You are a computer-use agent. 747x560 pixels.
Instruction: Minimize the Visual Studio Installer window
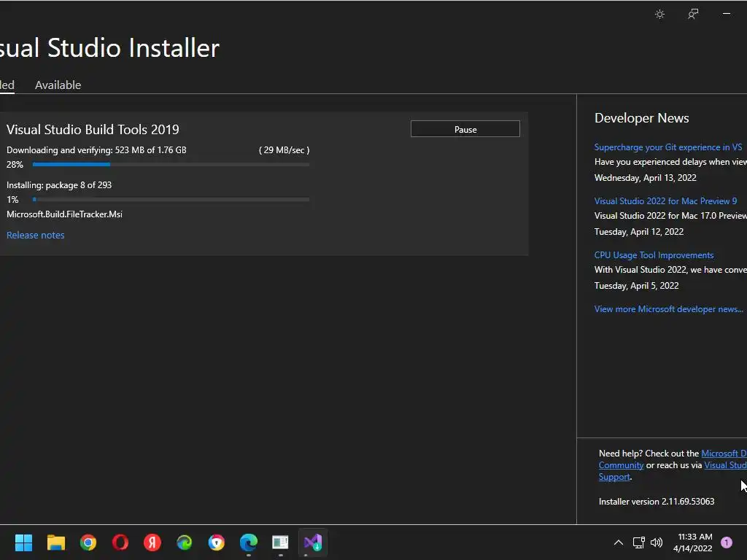coord(727,14)
